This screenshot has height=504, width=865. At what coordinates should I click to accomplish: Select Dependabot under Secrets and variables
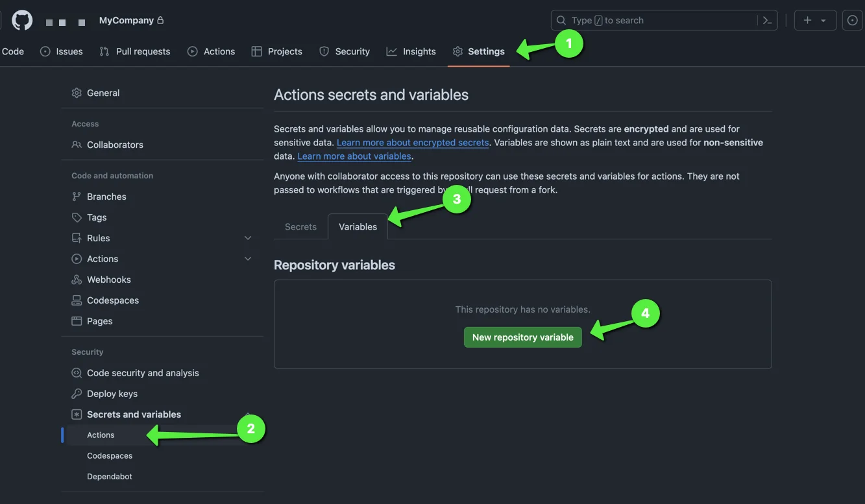[110, 475]
